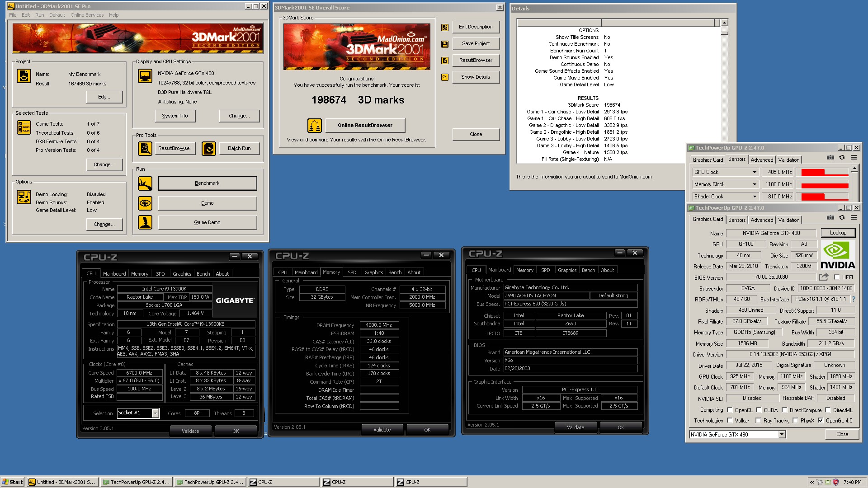
Task: Click the Display and CPU Settings monitor icon
Action: [x=145, y=76]
